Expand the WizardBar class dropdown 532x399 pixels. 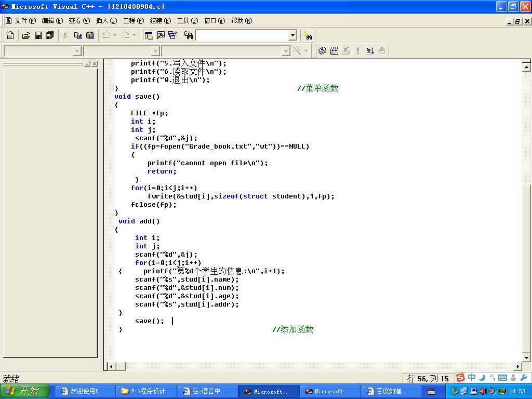tap(77, 51)
